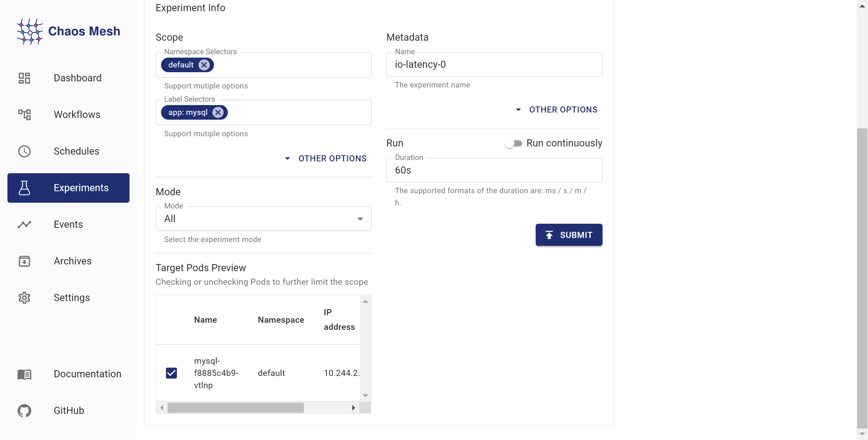Click the Events trend line icon

tap(24, 224)
